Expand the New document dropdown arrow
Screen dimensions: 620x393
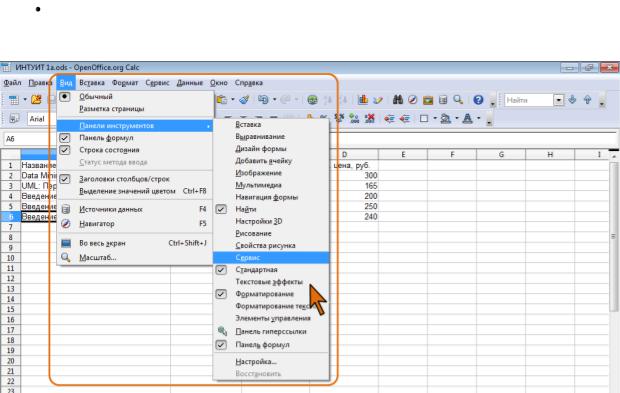25,100
